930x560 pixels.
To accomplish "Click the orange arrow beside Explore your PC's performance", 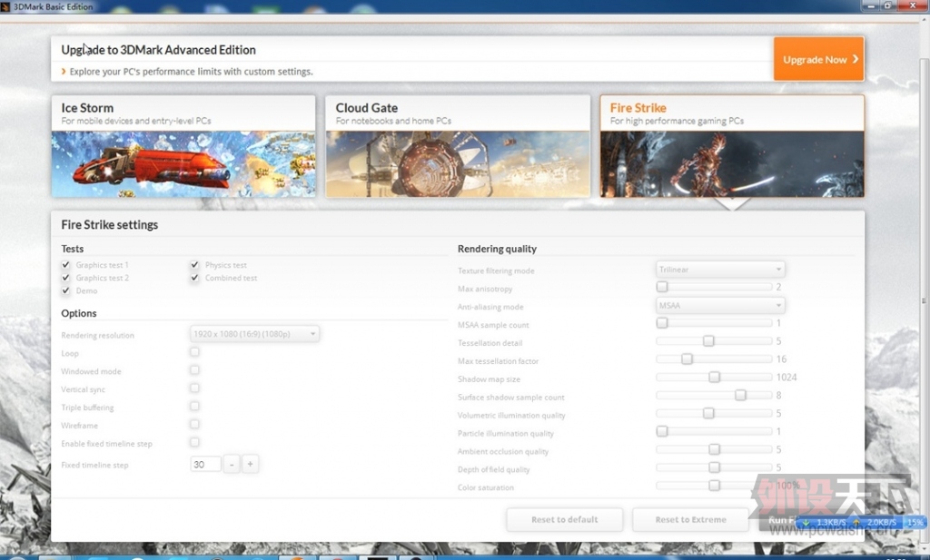I will click(64, 71).
